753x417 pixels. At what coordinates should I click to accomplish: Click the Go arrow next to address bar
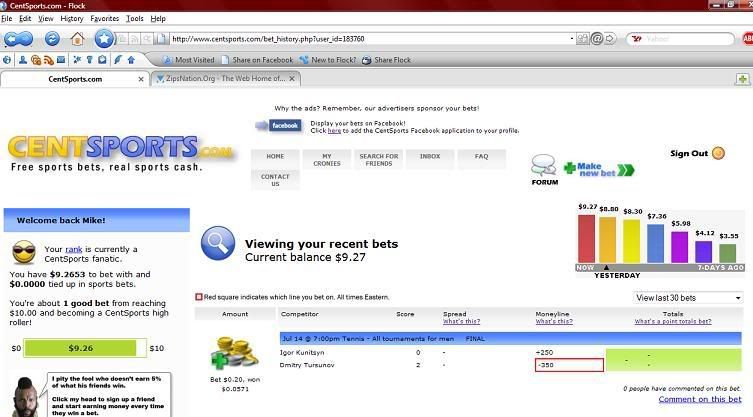(610, 39)
